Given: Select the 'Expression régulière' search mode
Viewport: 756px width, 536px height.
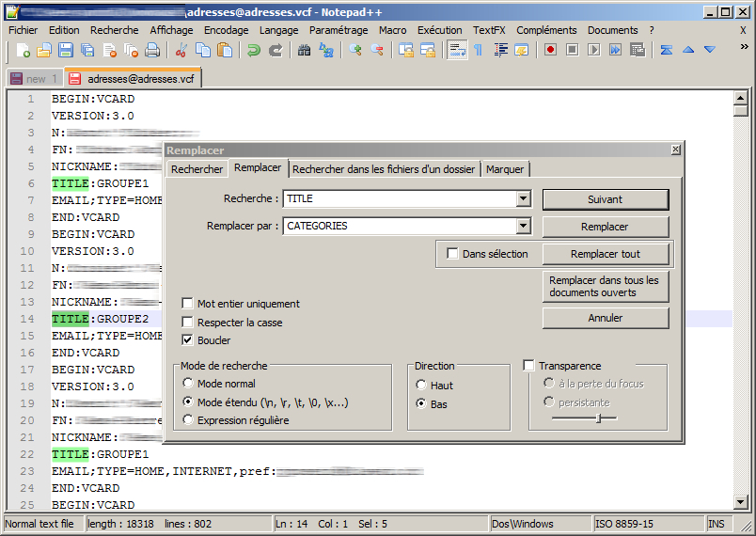Looking at the screenshot, I should pos(189,420).
